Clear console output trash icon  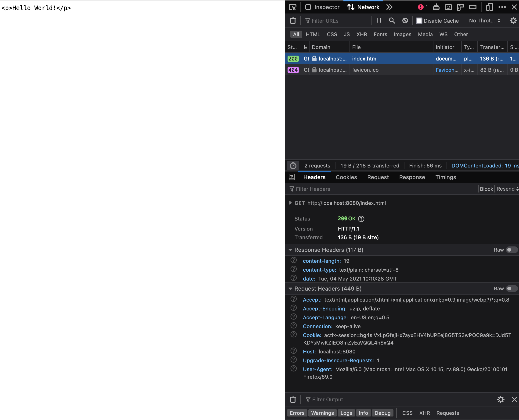coord(293,399)
